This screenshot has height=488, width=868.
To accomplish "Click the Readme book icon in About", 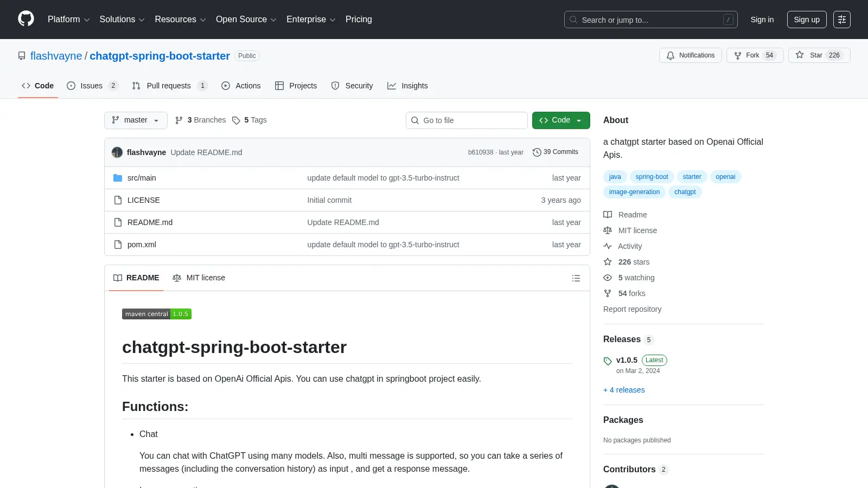I will [x=608, y=215].
